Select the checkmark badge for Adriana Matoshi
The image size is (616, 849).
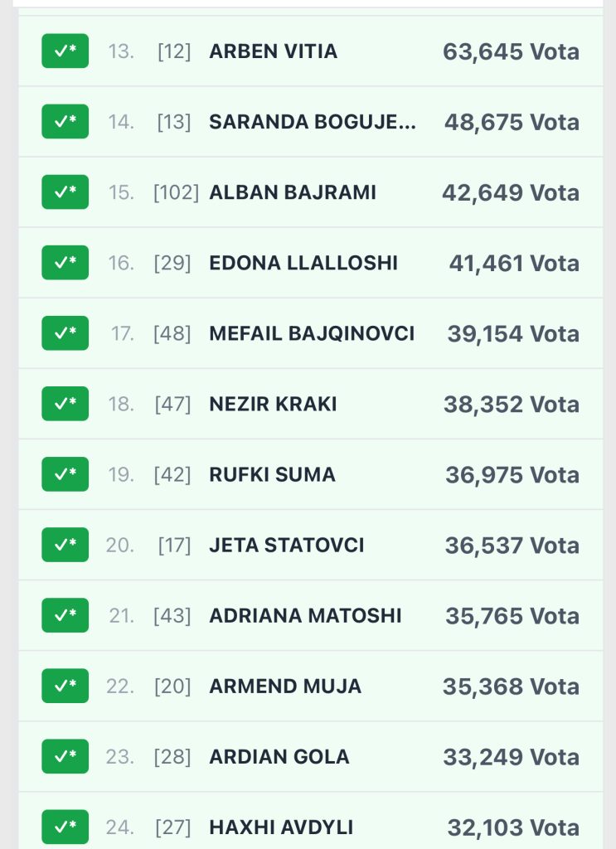(65, 615)
